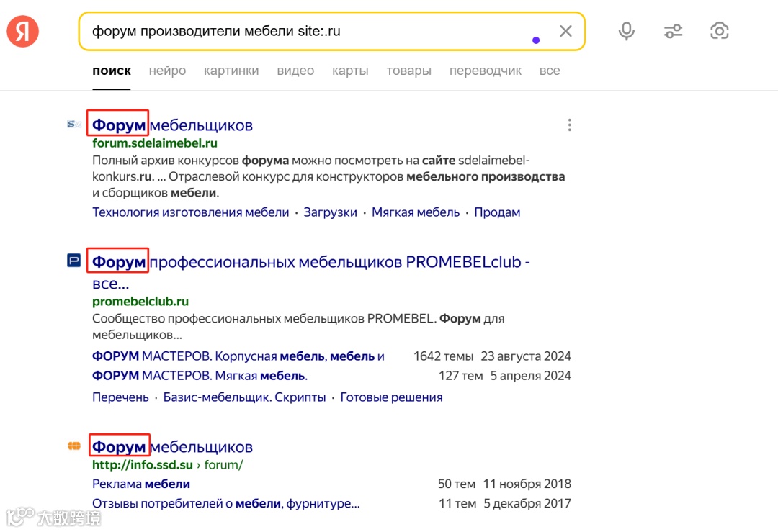The width and height of the screenshot is (778, 532).
Task: Open Форум профессиональных мебельщиков PROMEBELclub title
Action: coord(311,272)
